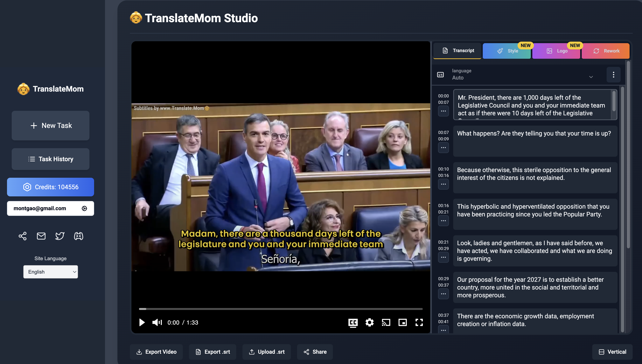The height and width of the screenshot is (364, 642).
Task: Click the outer panel scrollbar right of the tabs
Action: tap(628, 155)
